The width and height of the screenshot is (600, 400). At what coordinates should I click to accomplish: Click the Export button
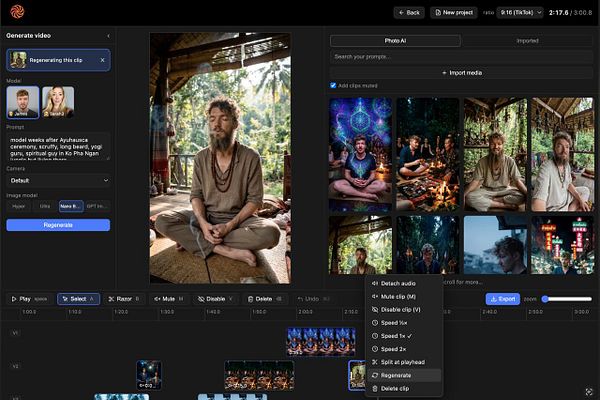pos(503,299)
